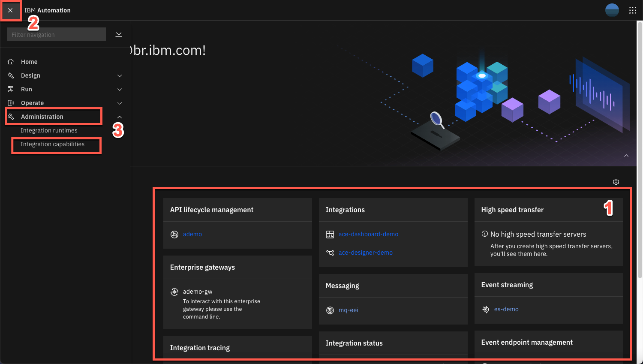The width and height of the screenshot is (643, 364).
Task: Close the navigation menu with X icon
Action: click(x=10, y=10)
